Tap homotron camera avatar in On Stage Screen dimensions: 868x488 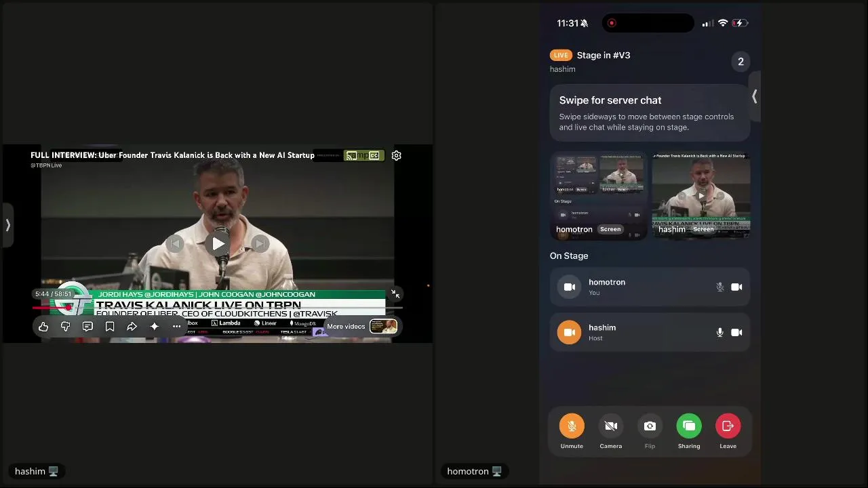pos(570,287)
